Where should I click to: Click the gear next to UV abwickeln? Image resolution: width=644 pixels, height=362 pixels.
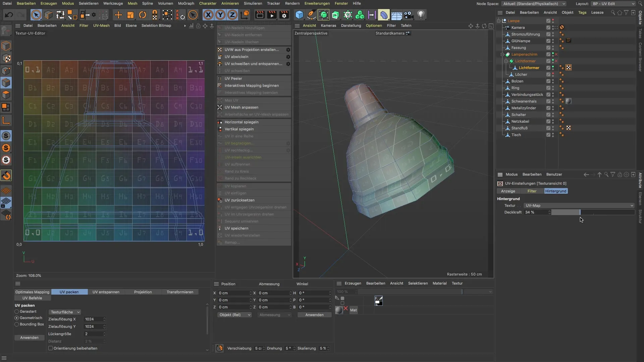click(288, 57)
